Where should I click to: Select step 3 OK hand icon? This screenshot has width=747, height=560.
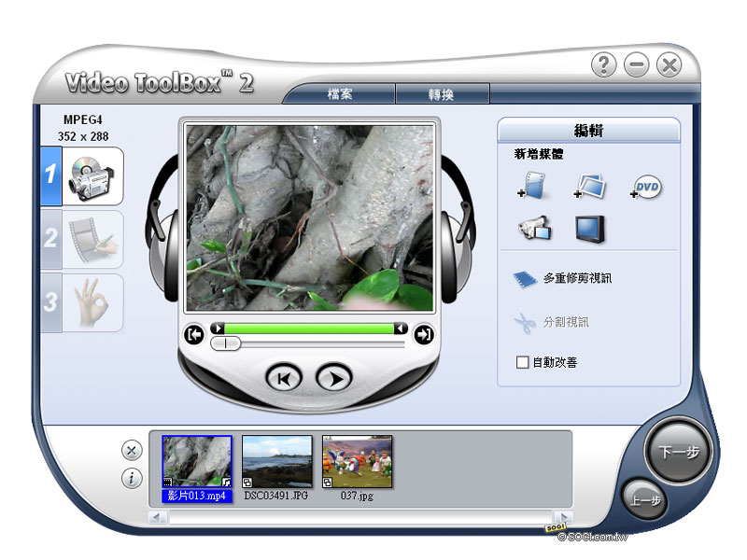(x=92, y=302)
